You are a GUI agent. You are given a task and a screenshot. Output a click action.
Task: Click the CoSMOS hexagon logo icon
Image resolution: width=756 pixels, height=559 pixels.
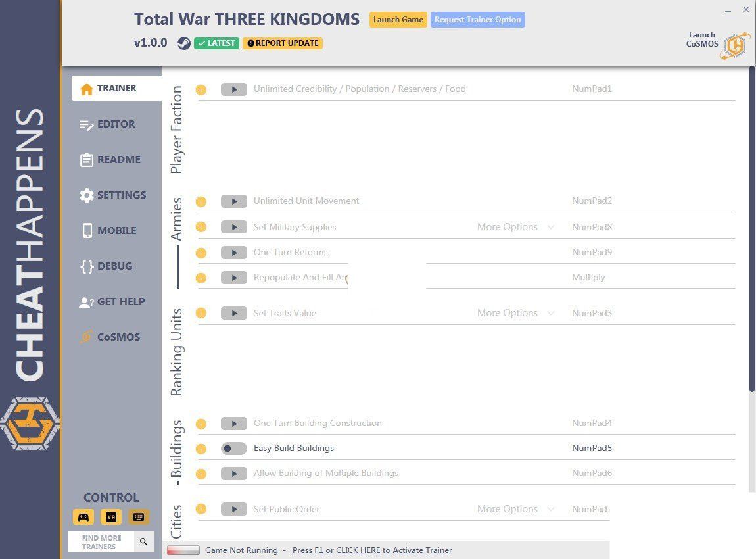point(736,46)
